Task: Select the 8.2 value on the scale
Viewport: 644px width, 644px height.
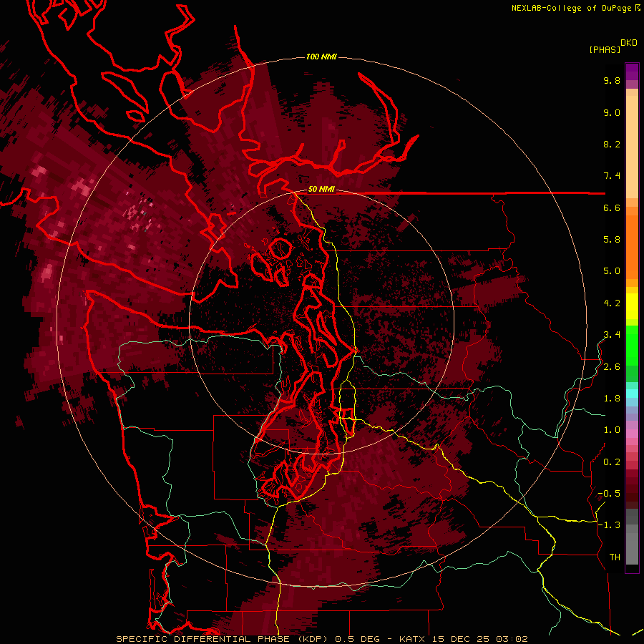Action: [x=612, y=144]
